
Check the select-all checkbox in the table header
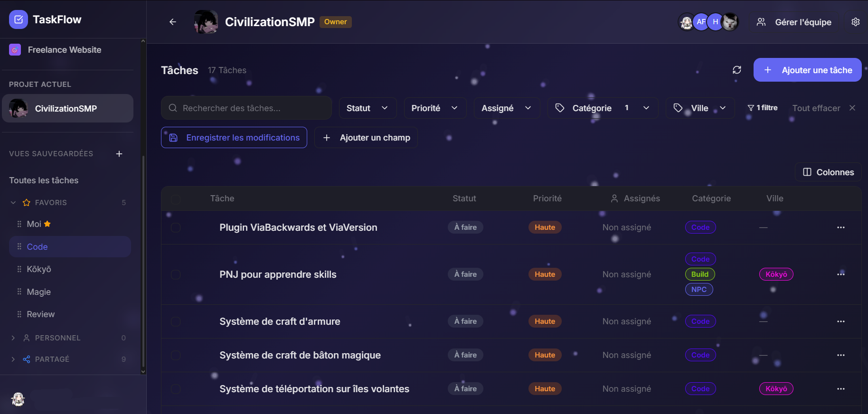(176, 198)
